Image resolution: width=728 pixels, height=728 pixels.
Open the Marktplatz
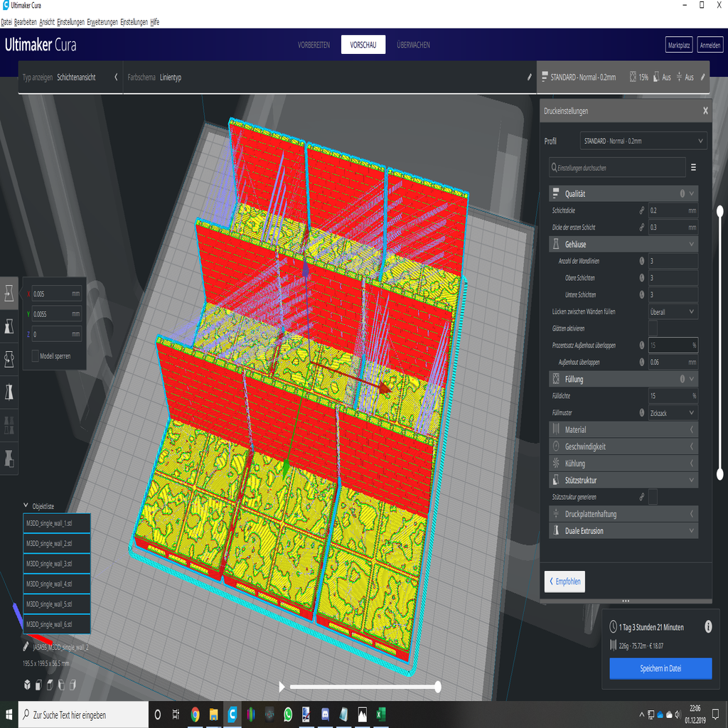679,45
